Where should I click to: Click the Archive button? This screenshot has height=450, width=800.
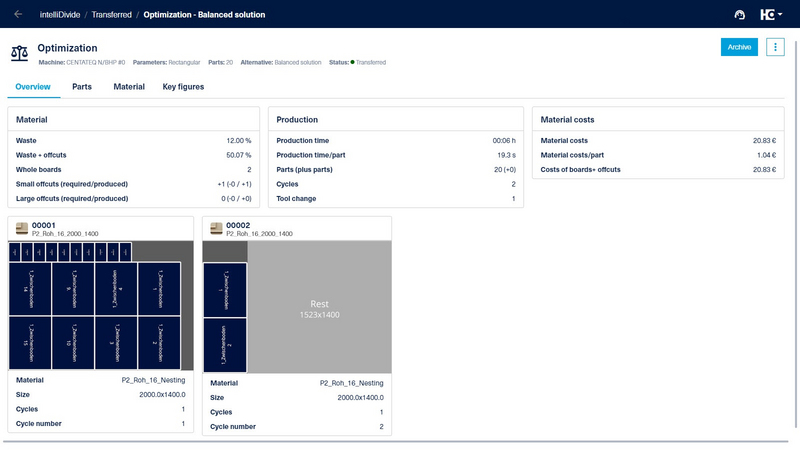[x=739, y=47]
